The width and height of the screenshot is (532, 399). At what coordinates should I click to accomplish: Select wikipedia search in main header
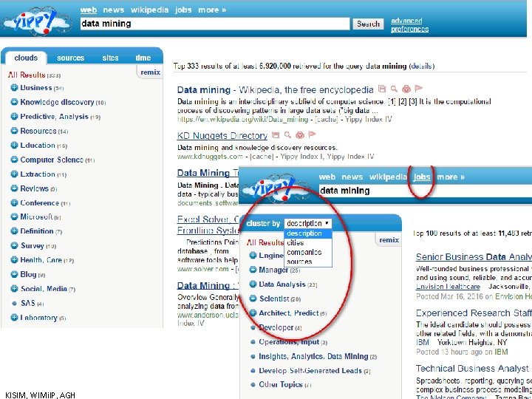[149, 10]
